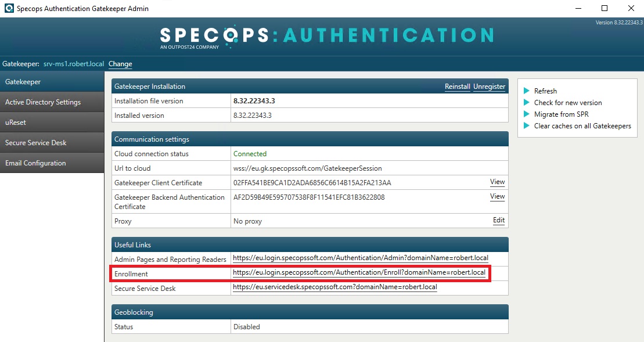Select Secure Service Desk sidebar item
Image resolution: width=644 pixels, height=342 pixels.
coord(52,143)
